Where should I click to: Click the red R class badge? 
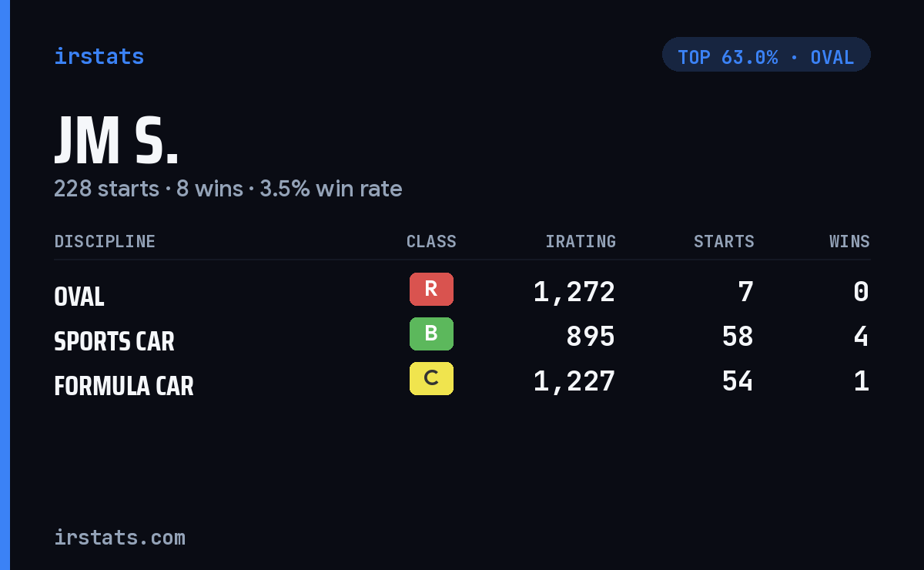[x=431, y=289]
